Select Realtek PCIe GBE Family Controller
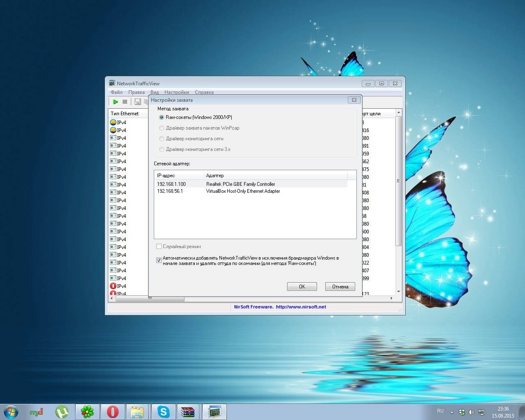 240,184
